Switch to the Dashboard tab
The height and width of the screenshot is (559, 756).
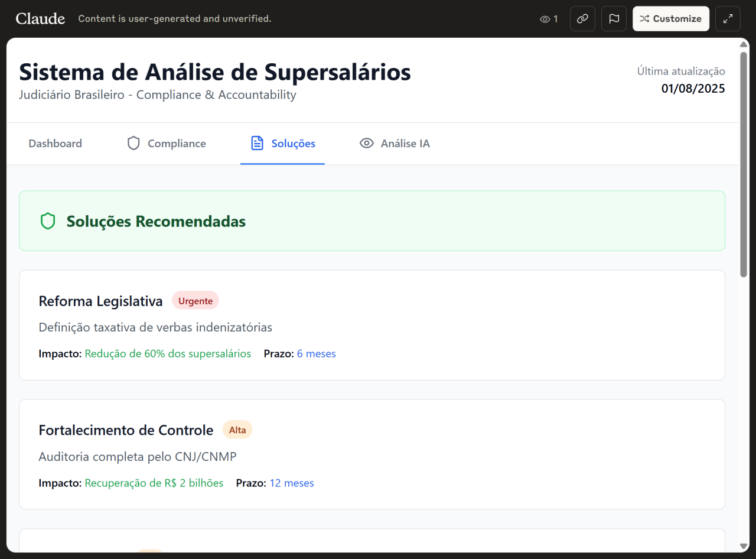[x=55, y=144]
